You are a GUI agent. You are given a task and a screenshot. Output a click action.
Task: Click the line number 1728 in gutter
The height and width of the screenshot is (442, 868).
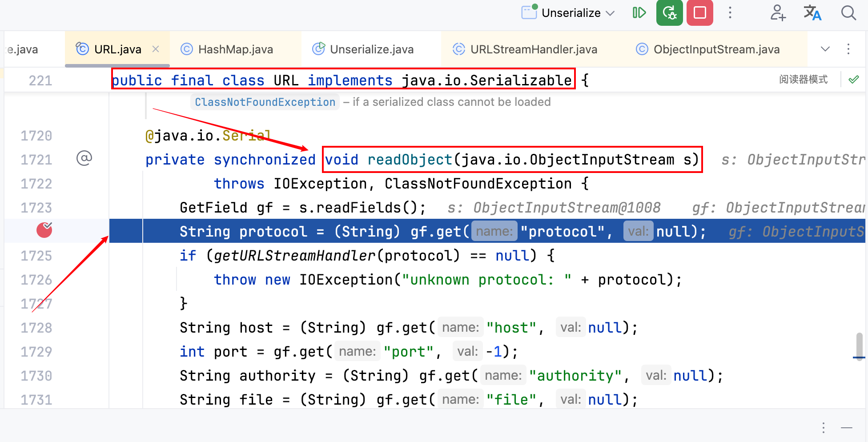[36, 328]
